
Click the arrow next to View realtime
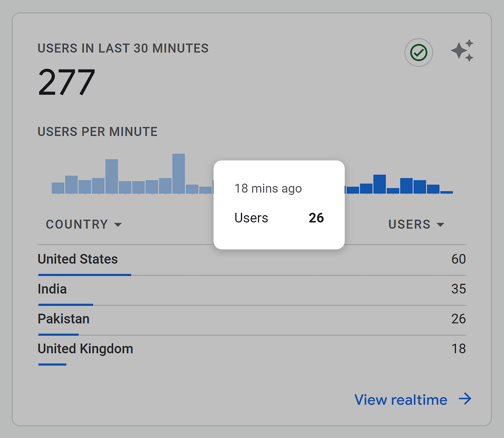(x=465, y=399)
